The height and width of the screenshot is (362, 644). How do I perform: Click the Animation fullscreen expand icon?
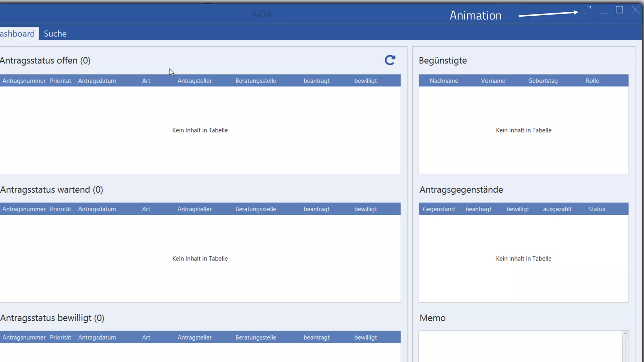click(587, 10)
